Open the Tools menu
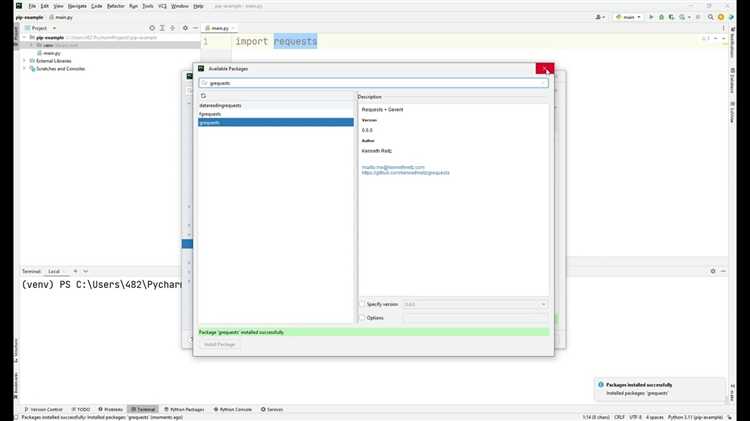 tap(148, 6)
